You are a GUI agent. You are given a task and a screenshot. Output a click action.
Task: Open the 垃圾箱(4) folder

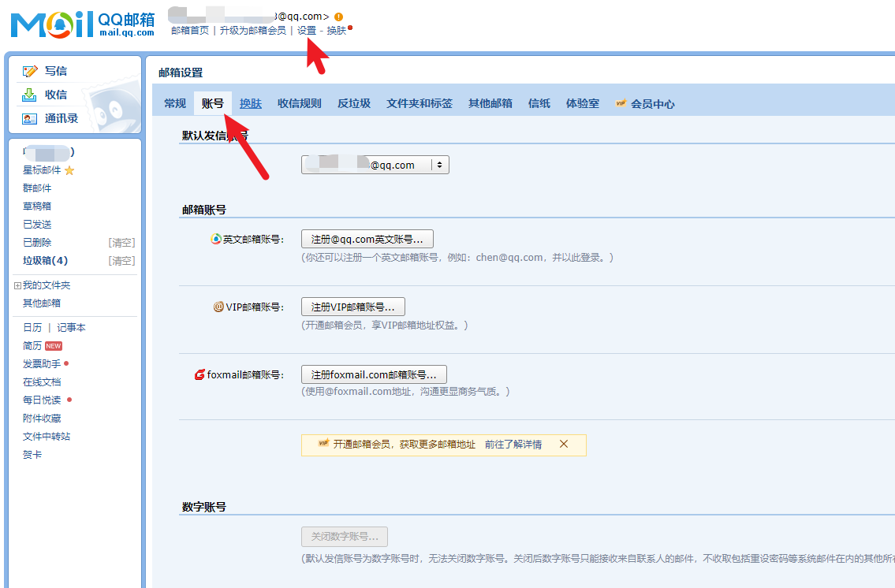45,261
